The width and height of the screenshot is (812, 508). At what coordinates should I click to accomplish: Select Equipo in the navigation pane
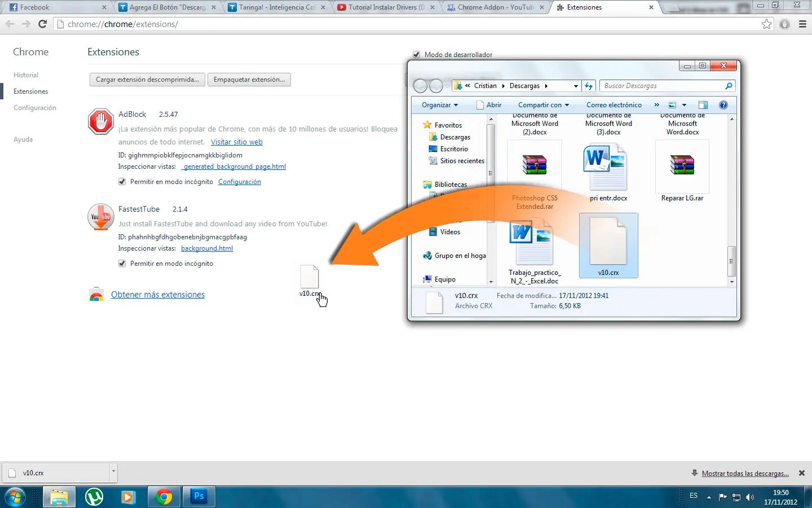[445, 279]
